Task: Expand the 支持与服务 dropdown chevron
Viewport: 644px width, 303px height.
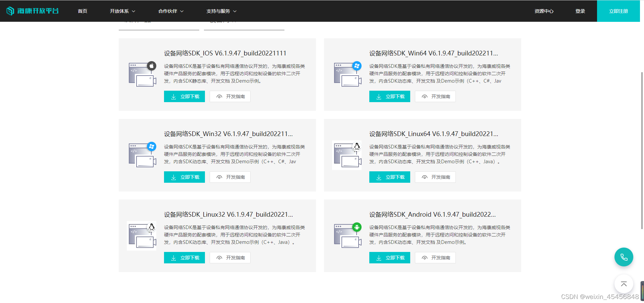Action: pos(235,11)
